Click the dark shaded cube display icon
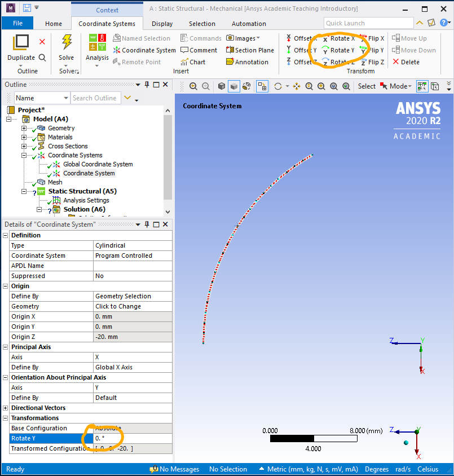 (222, 86)
